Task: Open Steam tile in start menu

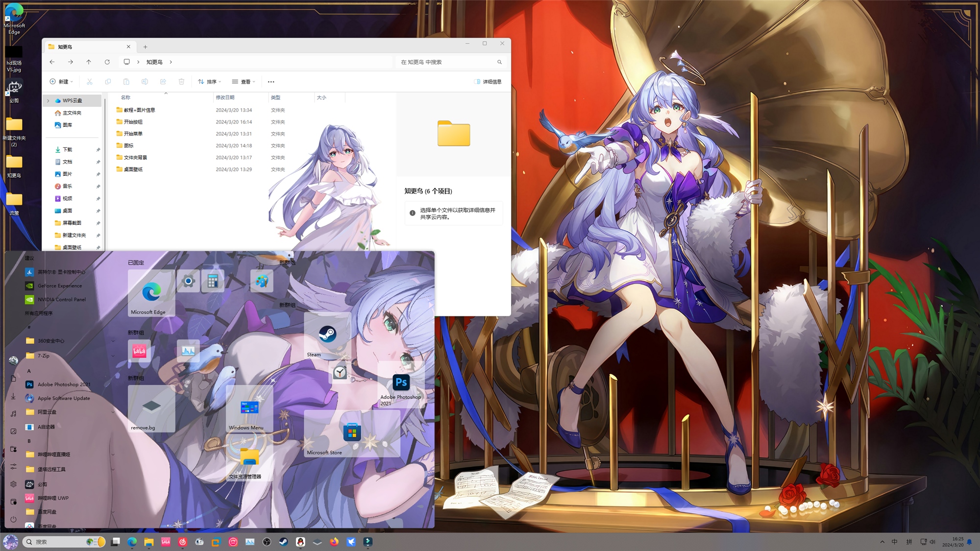Action: point(327,336)
